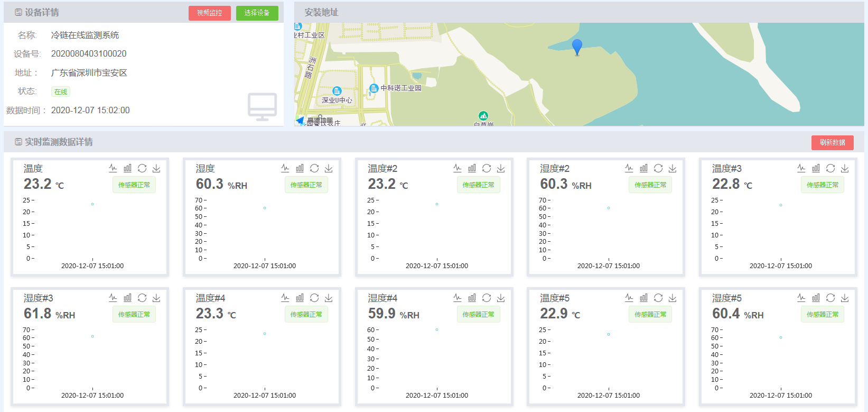Screen dimensions: 868x412
Task: Select 中科诺工业园 marker on the map
Action: pyautogui.click(x=374, y=88)
